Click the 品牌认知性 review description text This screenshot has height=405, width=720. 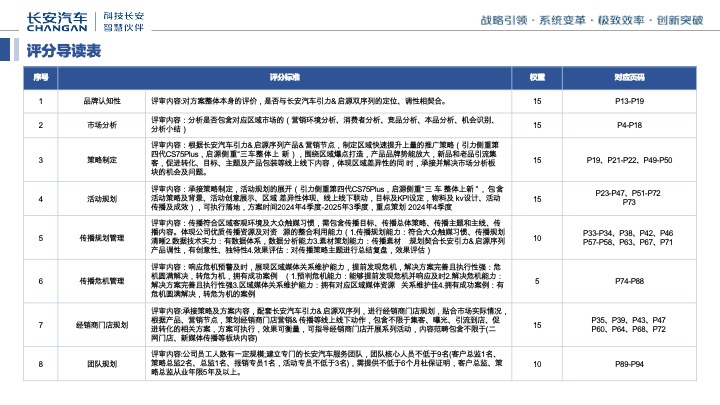pos(299,101)
